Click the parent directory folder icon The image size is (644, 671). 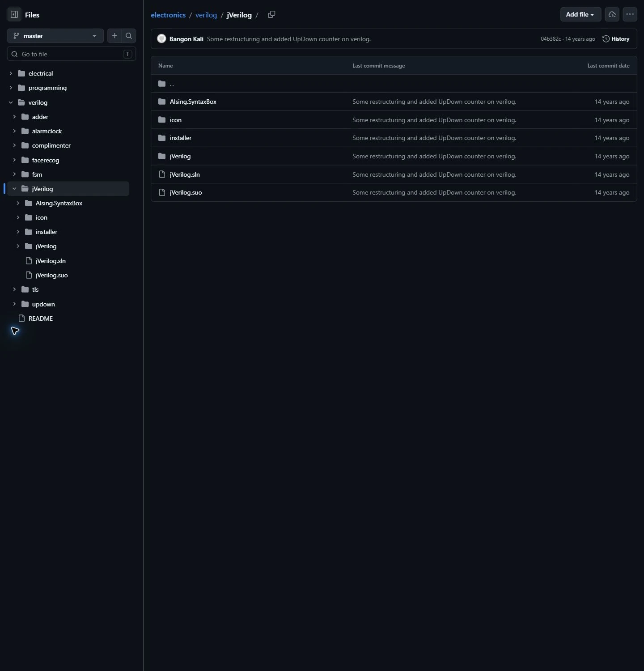[x=162, y=84]
